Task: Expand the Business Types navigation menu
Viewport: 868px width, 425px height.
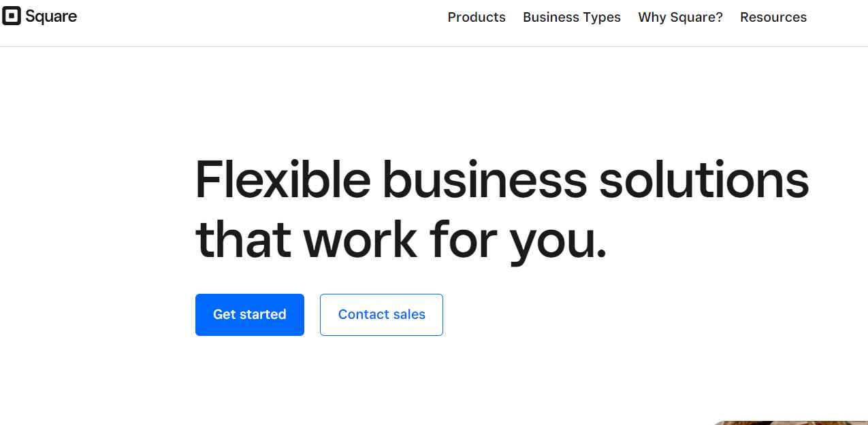Action: [572, 17]
